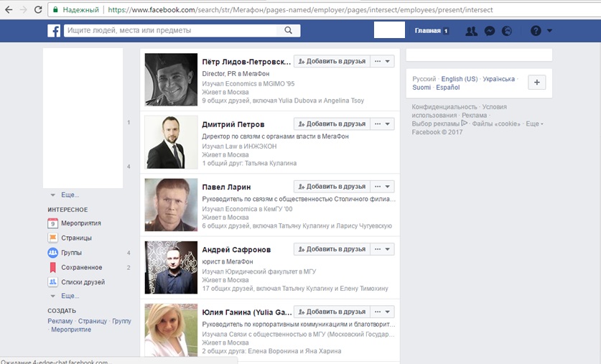Screen dimensions: 601x364
Task: Open account settings dropdown arrow
Action: [550, 31]
